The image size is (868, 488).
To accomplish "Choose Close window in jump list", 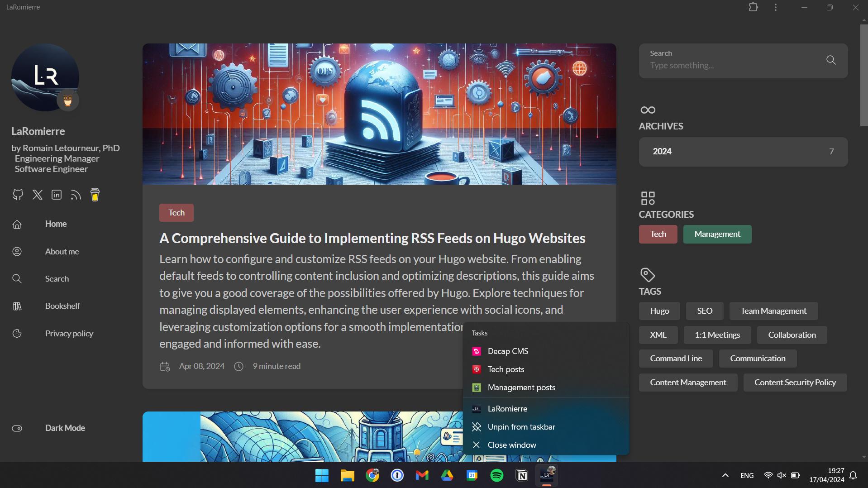I will click(x=546, y=445).
